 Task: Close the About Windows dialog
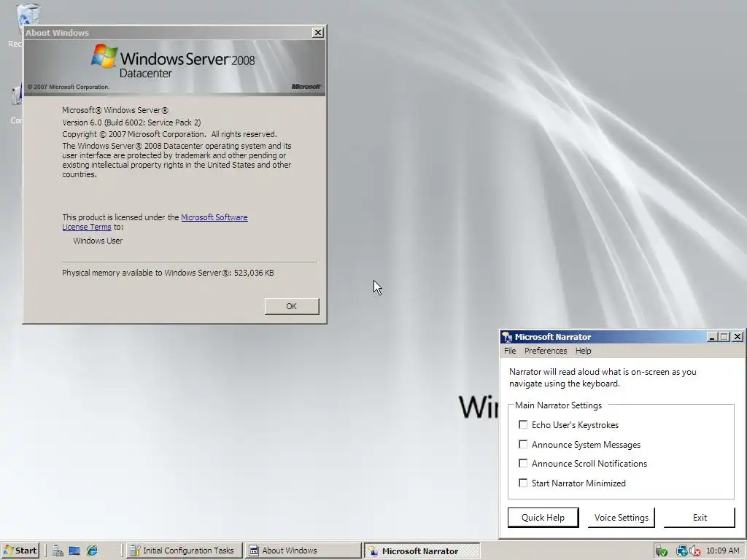click(x=318, y=32)
